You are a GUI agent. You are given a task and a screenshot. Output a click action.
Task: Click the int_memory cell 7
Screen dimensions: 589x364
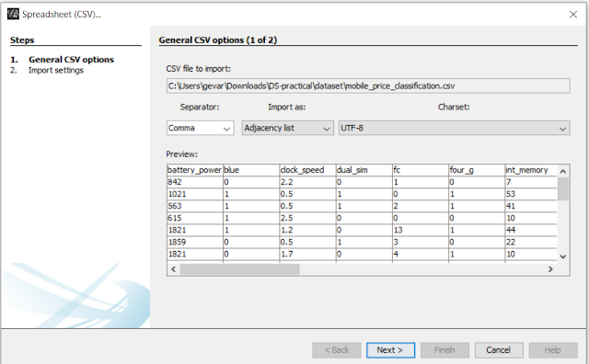pos(531,182)
